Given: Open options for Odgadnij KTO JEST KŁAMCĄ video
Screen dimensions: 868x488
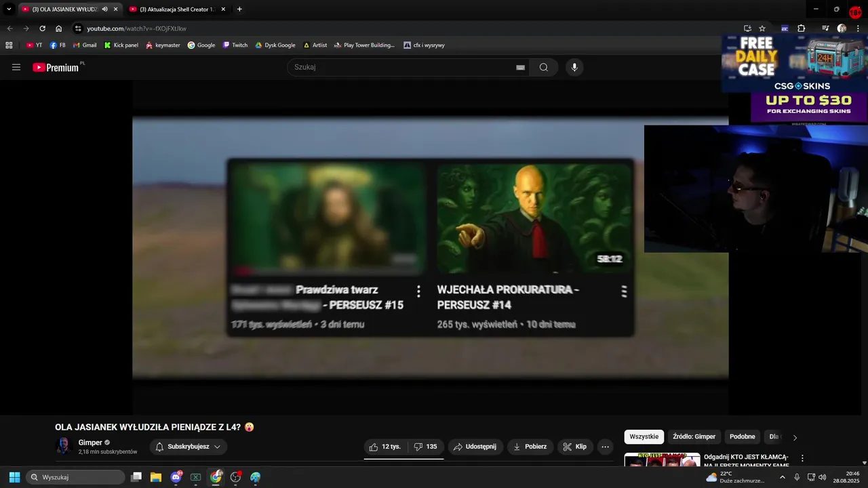Looking at the screenshot, I should (802, 458).
